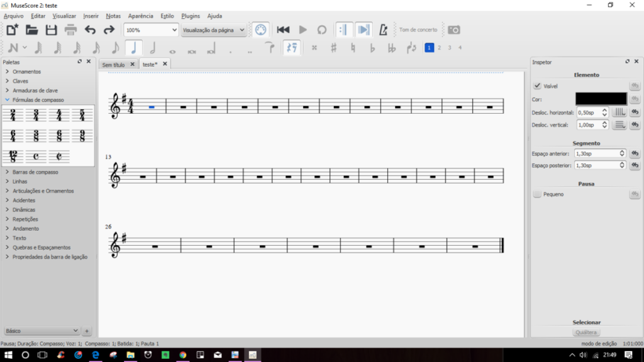Click the flat accidental icon
This screenshot has height=362, width=644.
372,48
